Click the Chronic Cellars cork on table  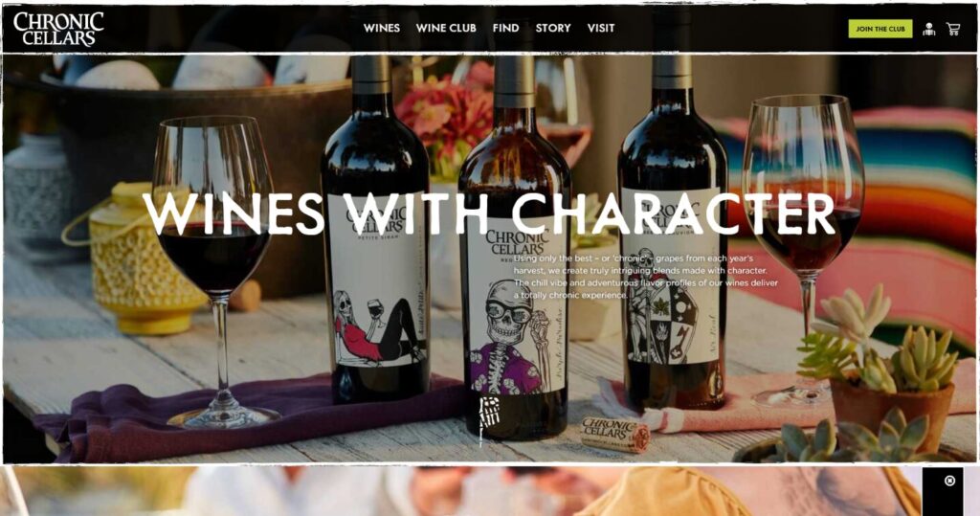coord(615,434)
